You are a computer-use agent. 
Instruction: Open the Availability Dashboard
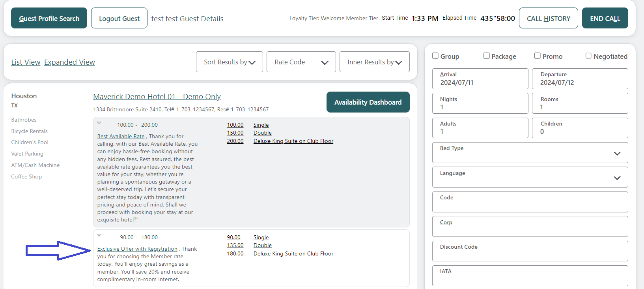pos(368,102)
